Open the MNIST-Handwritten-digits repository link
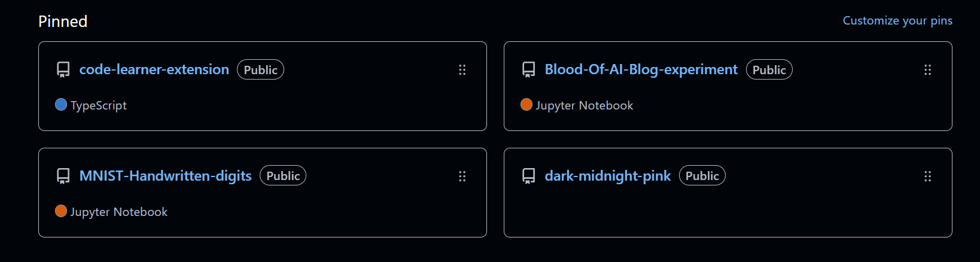This screenshot has height=262, width=980. tap(165, 176)
